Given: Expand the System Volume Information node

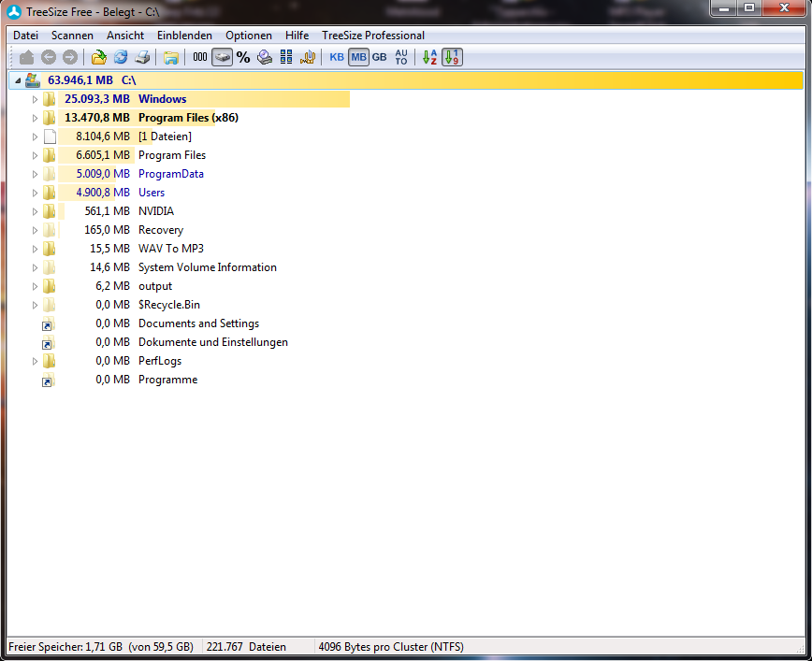Looking at the screenshot, I should point(35,267).
